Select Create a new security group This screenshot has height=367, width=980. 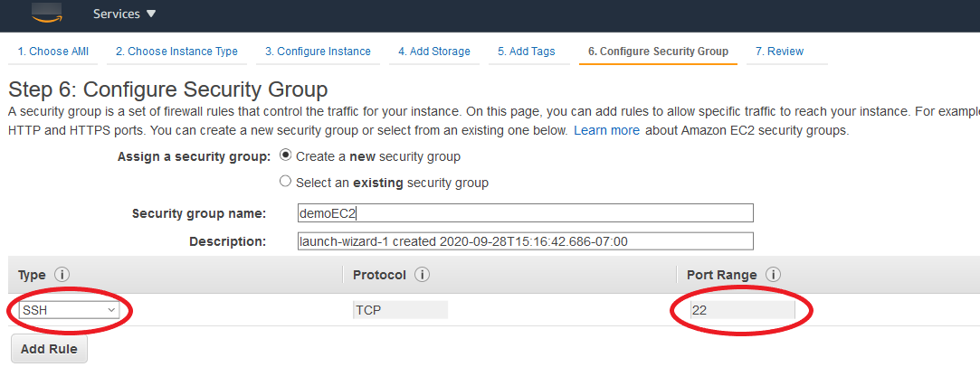(286, 155)
